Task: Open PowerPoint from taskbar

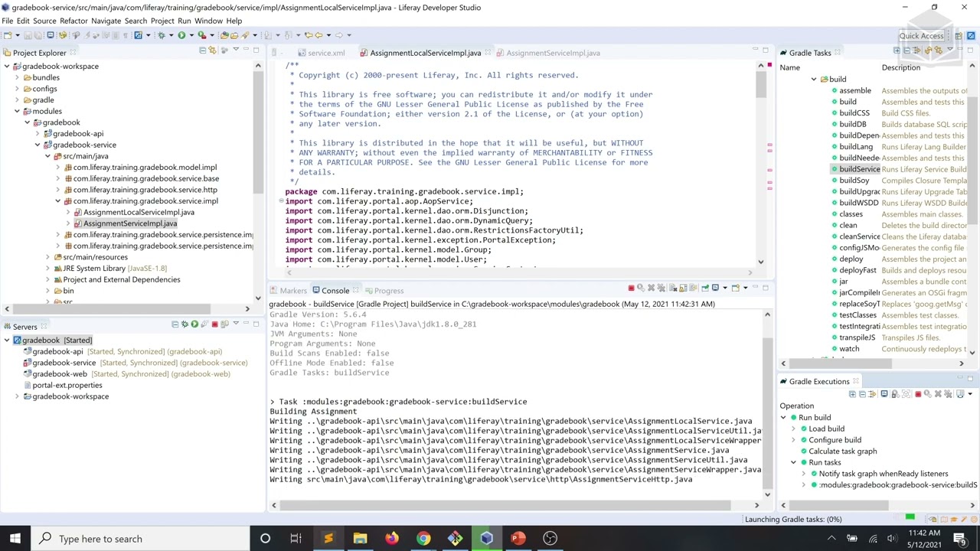Action: pyautogui.click(x=518, y=539)
